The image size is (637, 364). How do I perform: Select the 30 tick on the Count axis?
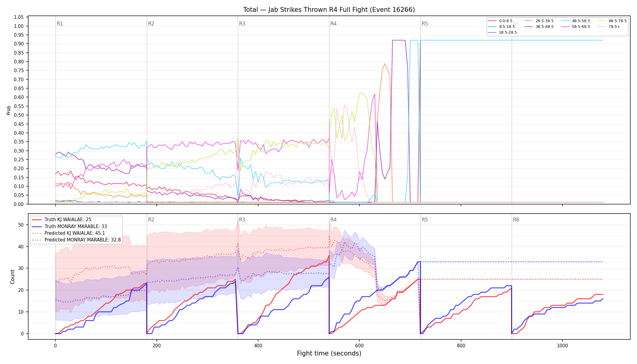(21, 268)
